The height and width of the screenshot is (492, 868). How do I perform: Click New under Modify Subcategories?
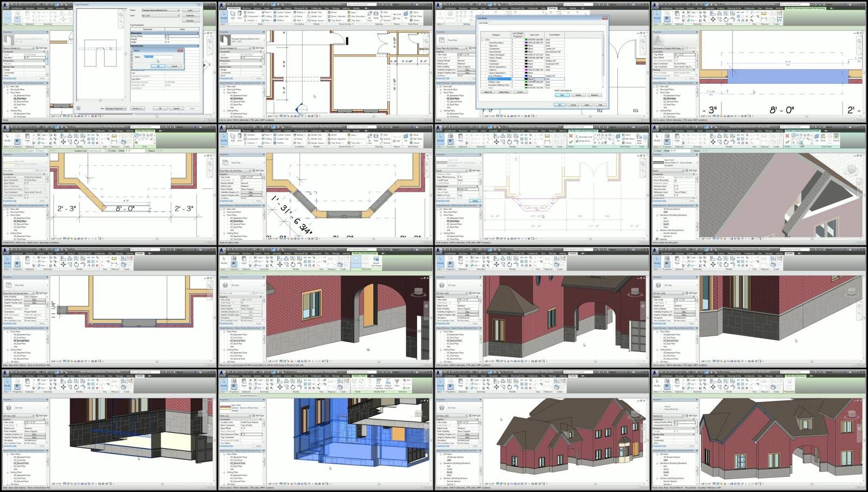(562, 95)
